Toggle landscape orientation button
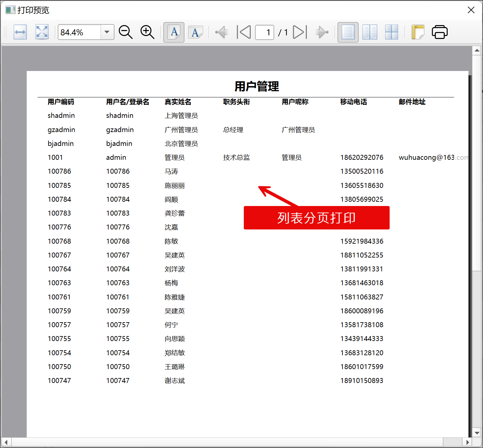Viewport: 483px width, 448px height. tap(196, 32)
